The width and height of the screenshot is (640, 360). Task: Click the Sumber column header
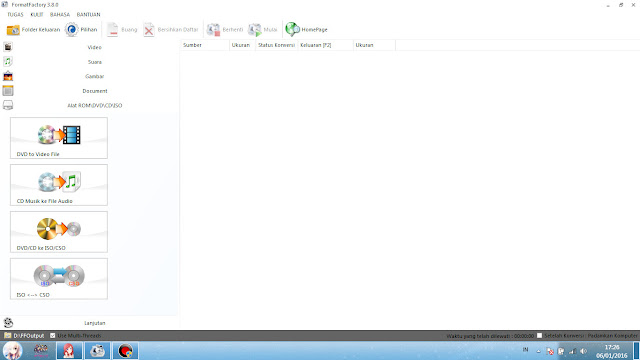(x=204, y=45)
